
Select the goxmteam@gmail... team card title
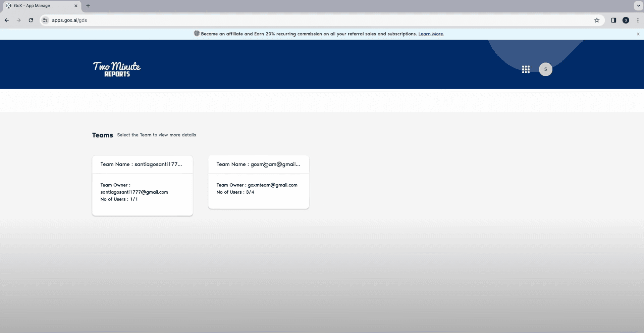click(258, 164)
